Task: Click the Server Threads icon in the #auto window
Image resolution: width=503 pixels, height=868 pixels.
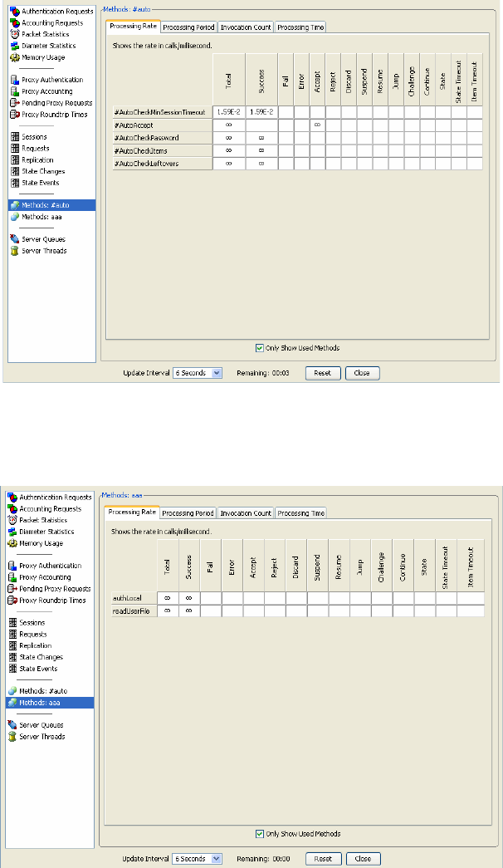Action: (x=14, y=251)
